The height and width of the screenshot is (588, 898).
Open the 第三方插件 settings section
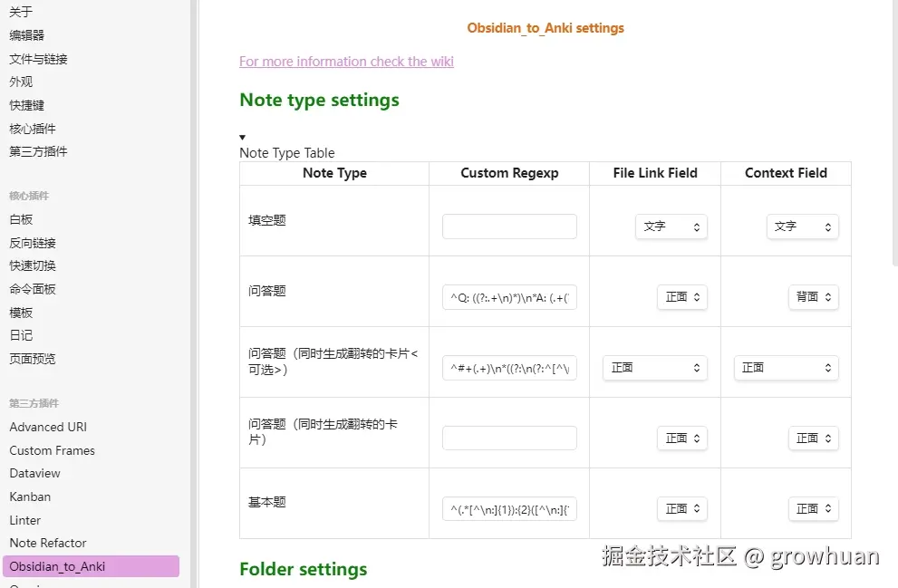click(x=38, y=151)
